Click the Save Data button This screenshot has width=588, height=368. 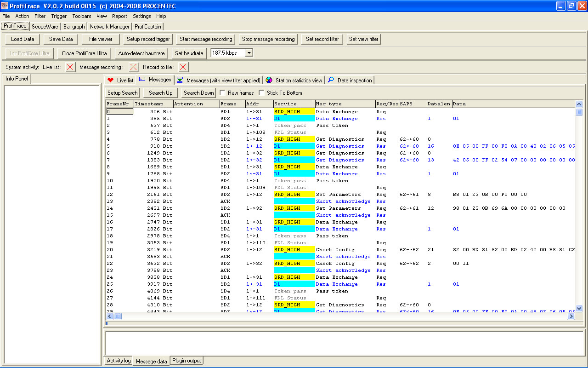61,39
